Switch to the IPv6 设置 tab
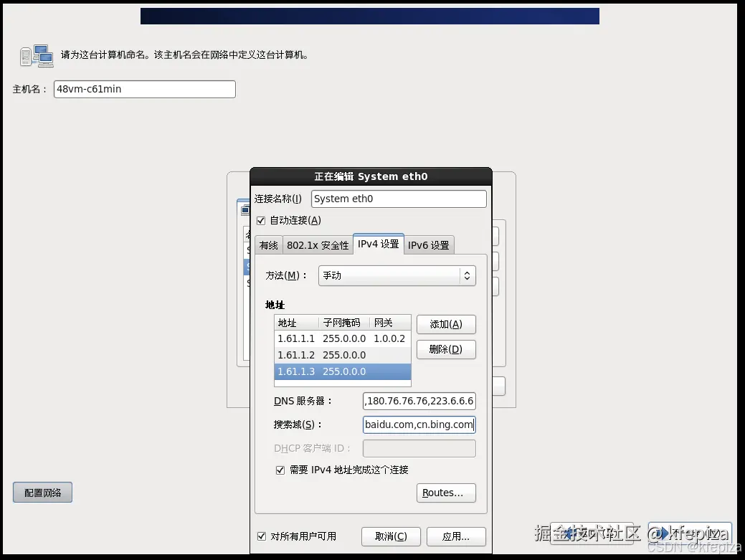The height and width of the screenshot is (560, 745). point(428,245)
